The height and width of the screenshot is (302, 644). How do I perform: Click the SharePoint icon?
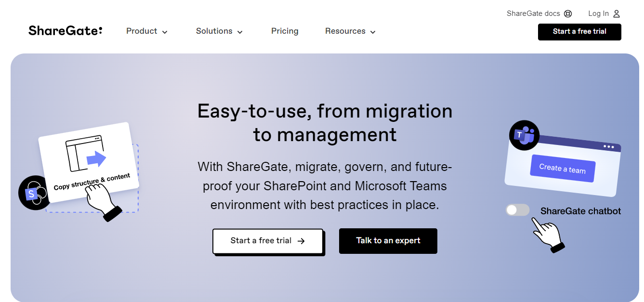(34, 193)
